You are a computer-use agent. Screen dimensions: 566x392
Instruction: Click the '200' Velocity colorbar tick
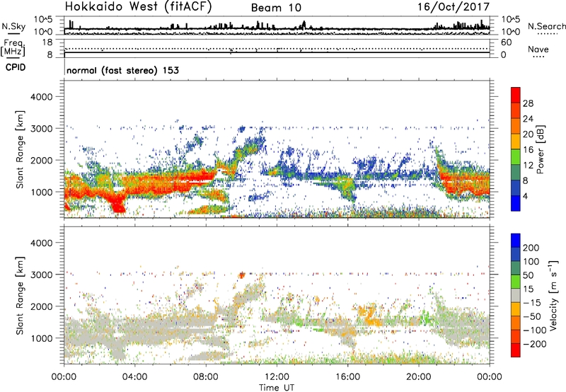click(x=531, y=248)
